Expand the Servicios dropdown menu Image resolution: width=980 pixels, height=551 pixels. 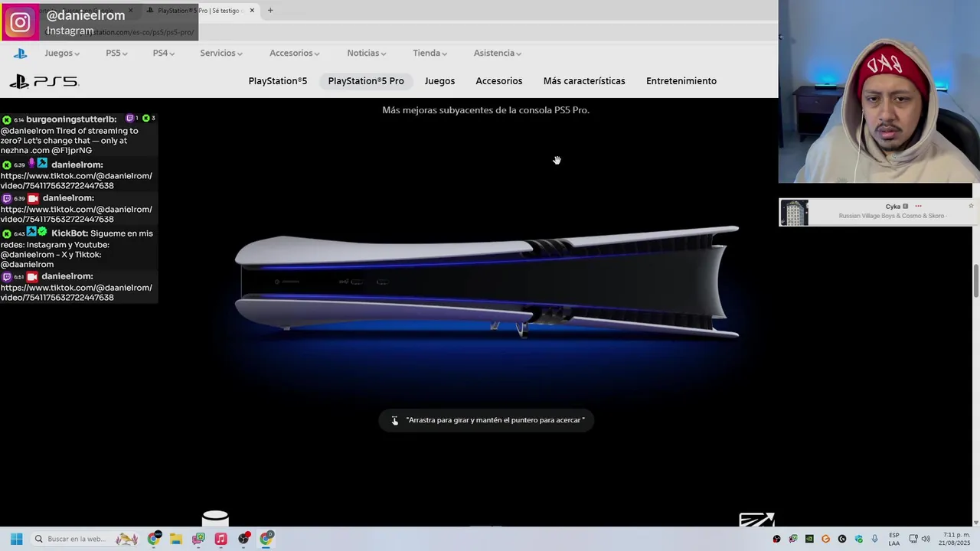(221, 53)
